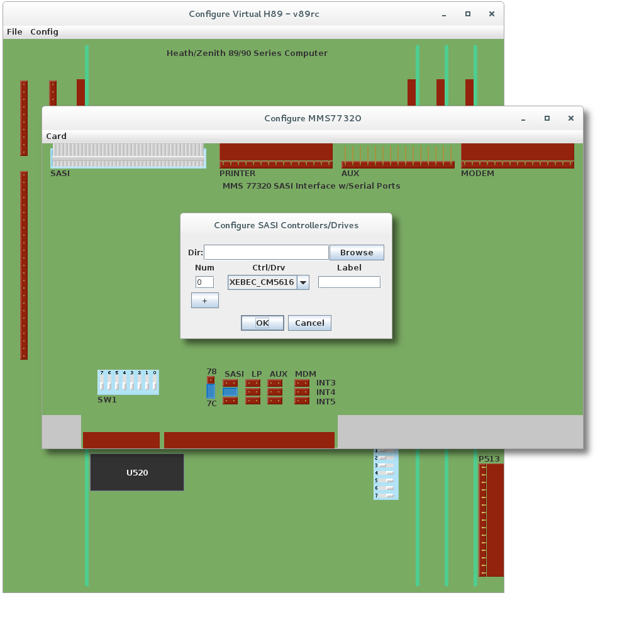Click the Browse button
The width and height of the screenshot is (644, 644).
[x=357, y=252]
